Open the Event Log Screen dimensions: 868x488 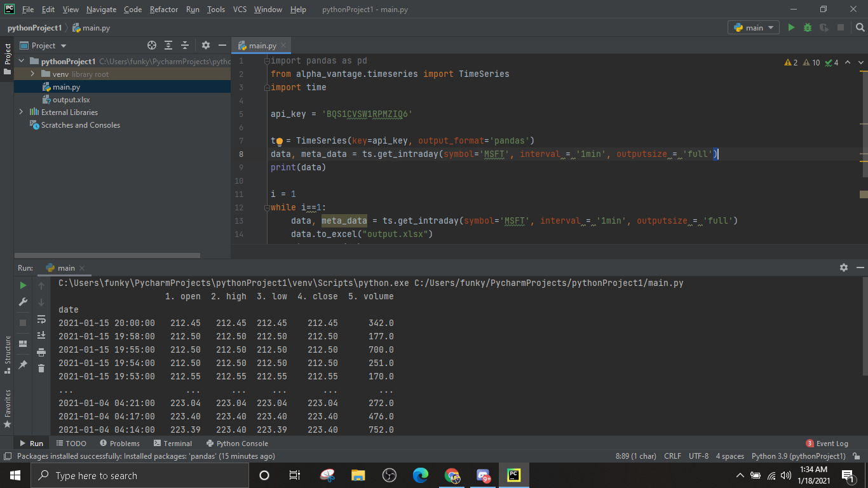[x=827, y=444]
